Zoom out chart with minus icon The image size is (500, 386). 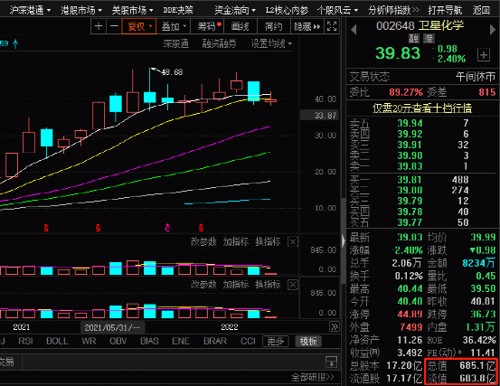[114, 26]
